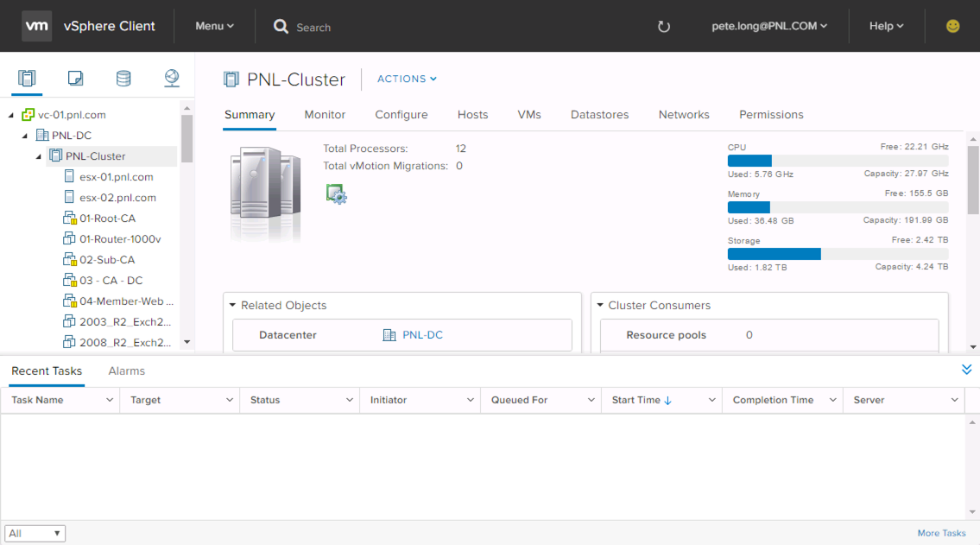Screen dimensions: 980x545
Task: Switch to the Summary tab
Action: (250, 115)
